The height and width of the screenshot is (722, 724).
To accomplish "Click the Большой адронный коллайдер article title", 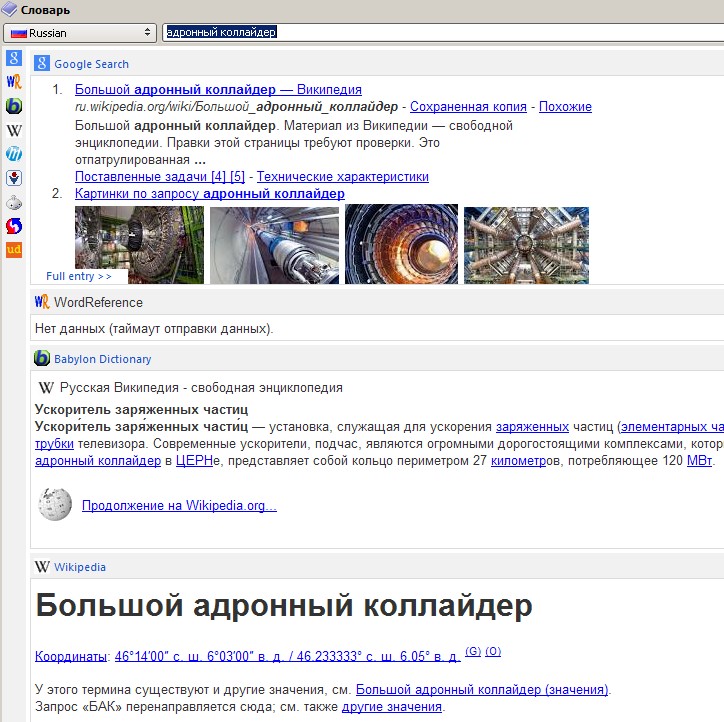I will [284, 605].
